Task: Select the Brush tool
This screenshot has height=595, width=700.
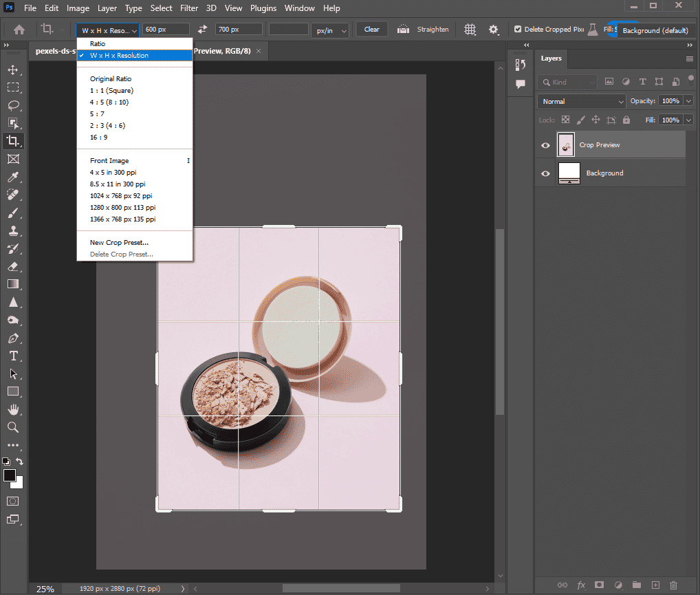Action: click(x=12, y=213)
